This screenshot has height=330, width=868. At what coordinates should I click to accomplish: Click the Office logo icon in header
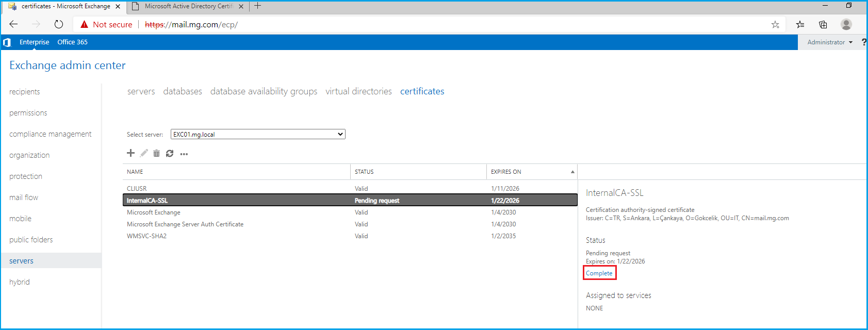[7, 42]
